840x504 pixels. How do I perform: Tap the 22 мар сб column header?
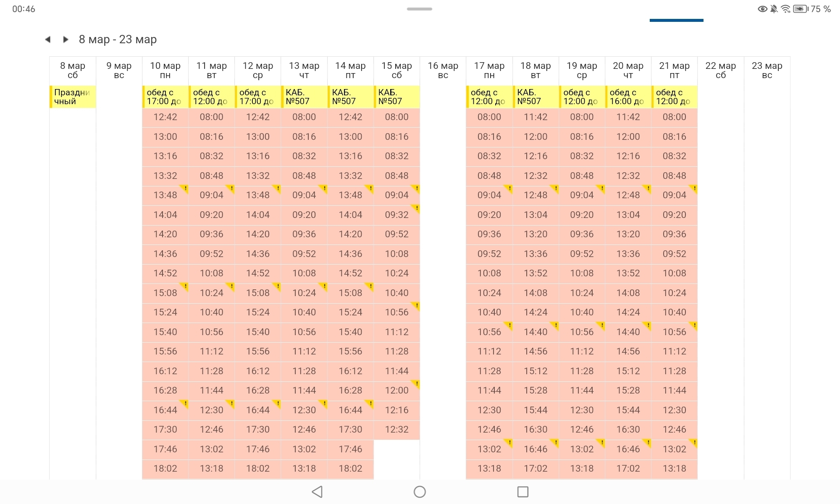coord(720,70)
